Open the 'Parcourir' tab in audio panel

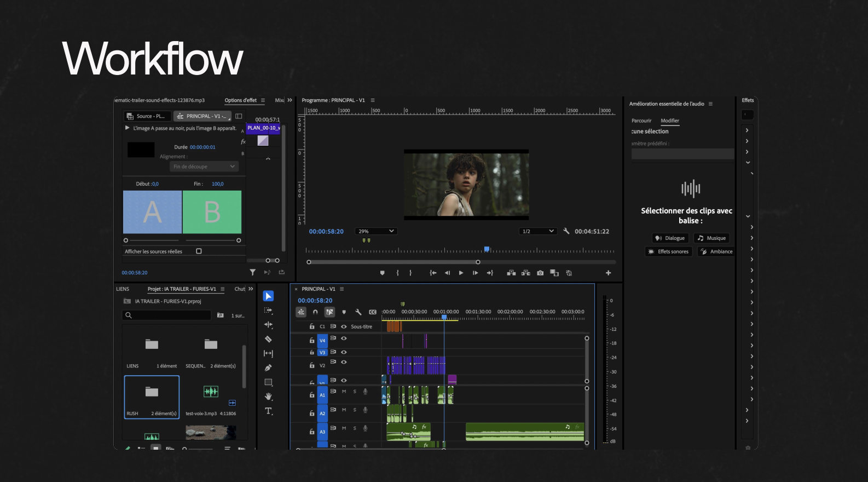pos(641,120)
